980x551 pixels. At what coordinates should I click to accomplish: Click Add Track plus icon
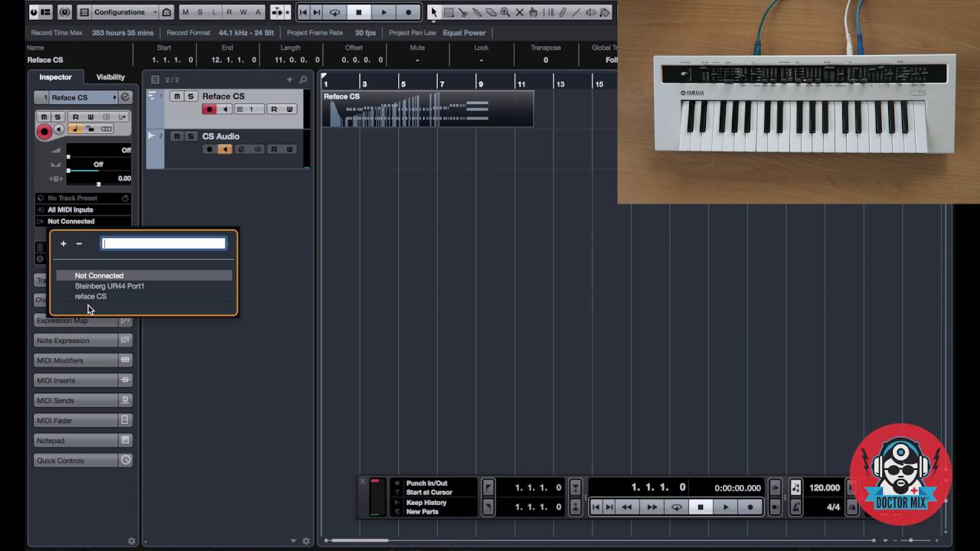(289, 80)
